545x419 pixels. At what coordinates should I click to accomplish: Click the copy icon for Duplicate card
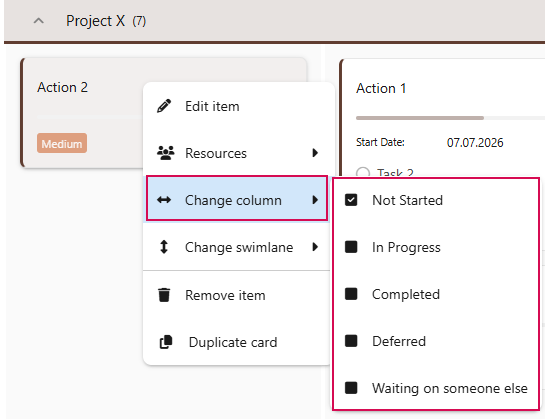(166, 342)
